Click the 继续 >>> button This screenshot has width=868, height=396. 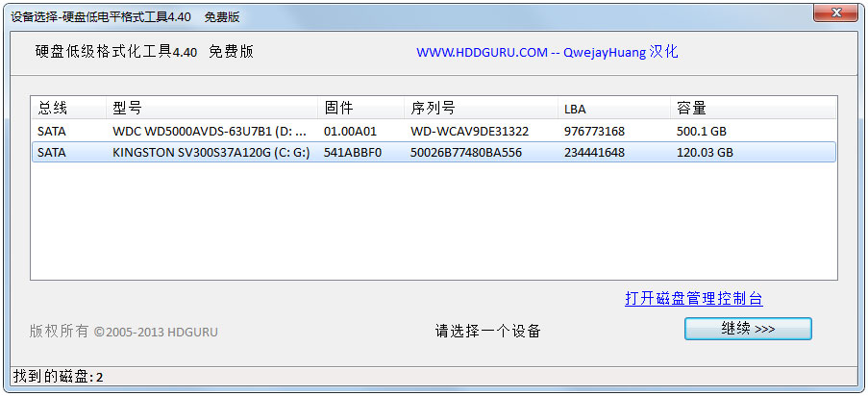point(748,329)
